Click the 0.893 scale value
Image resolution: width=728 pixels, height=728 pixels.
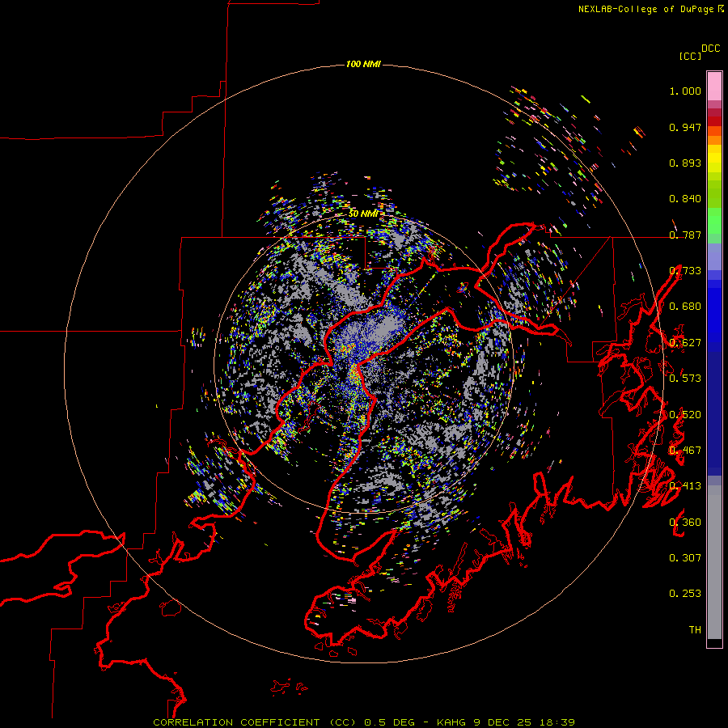pyautogui.click(x=685, y=163)
